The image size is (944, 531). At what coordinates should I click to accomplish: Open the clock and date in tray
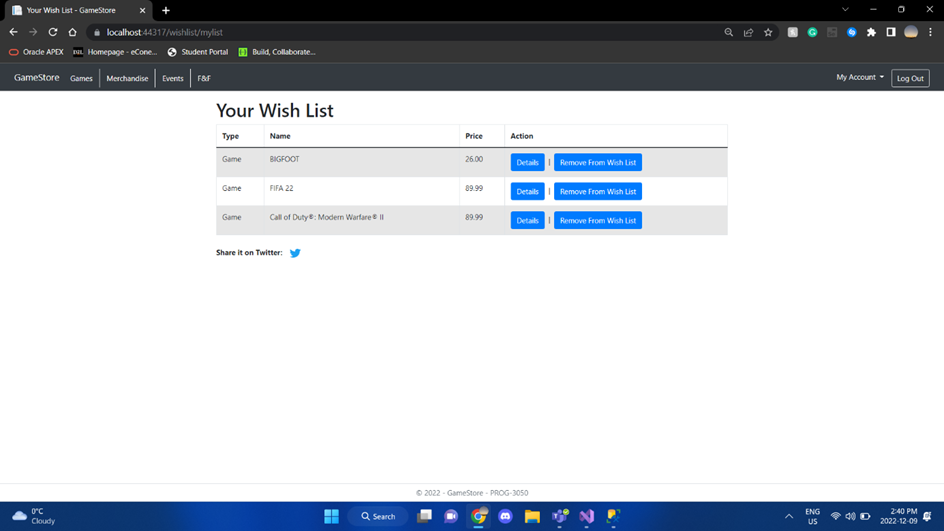[x=899, y=517]
